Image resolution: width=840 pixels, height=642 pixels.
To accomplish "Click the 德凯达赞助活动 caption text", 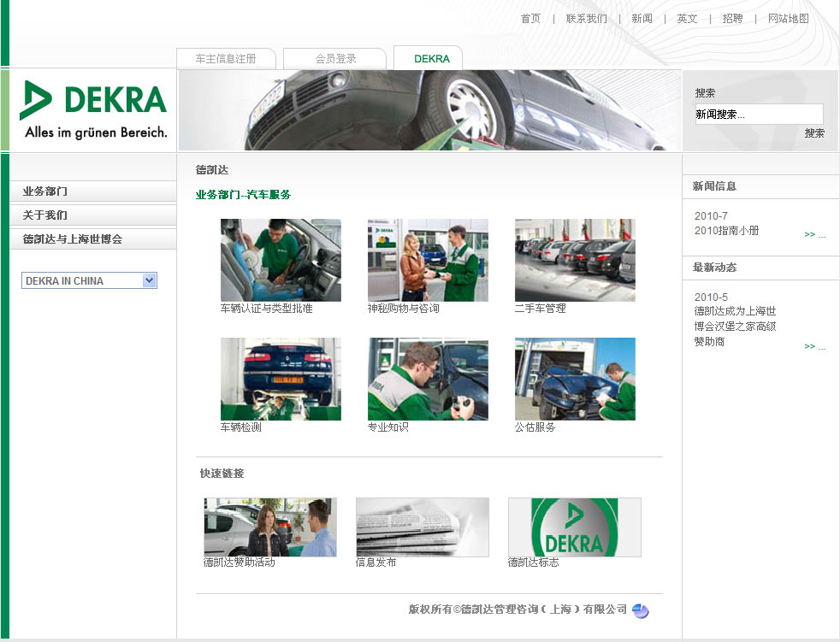I will (239, 562).
